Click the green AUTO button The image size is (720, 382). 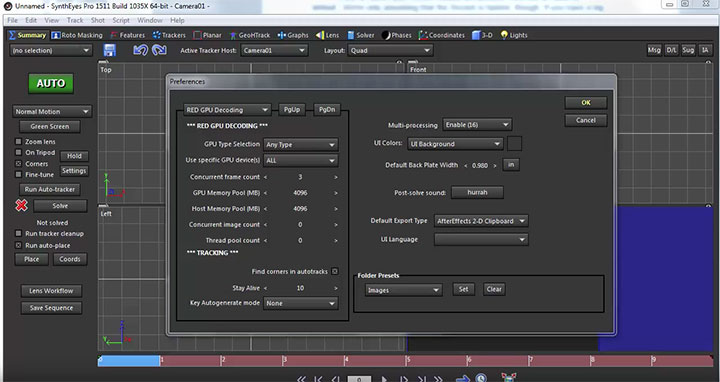click(x=51, y=84)
